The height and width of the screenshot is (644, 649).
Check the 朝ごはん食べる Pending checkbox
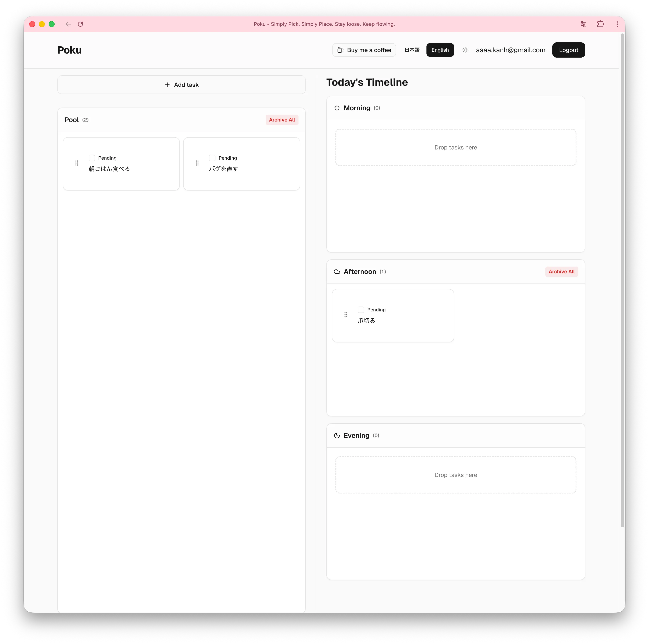[92, 158]
